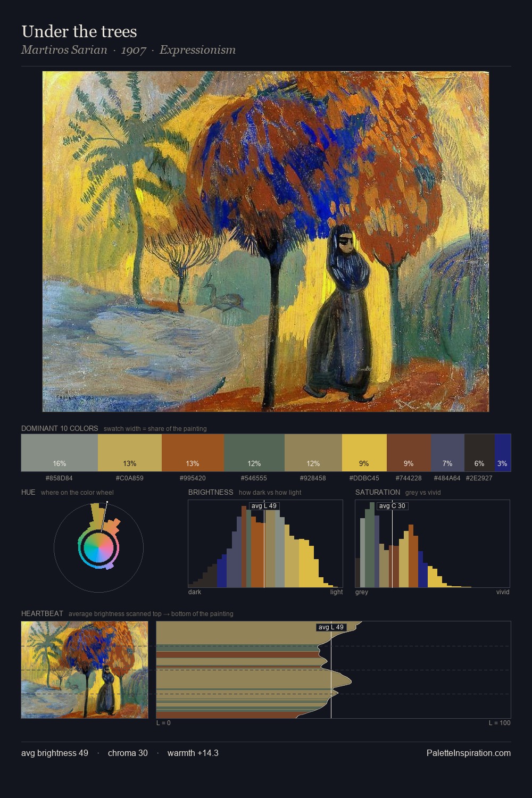Click the hex code #484A64 text
Screen dimensions: 532x798
point(447,478)
